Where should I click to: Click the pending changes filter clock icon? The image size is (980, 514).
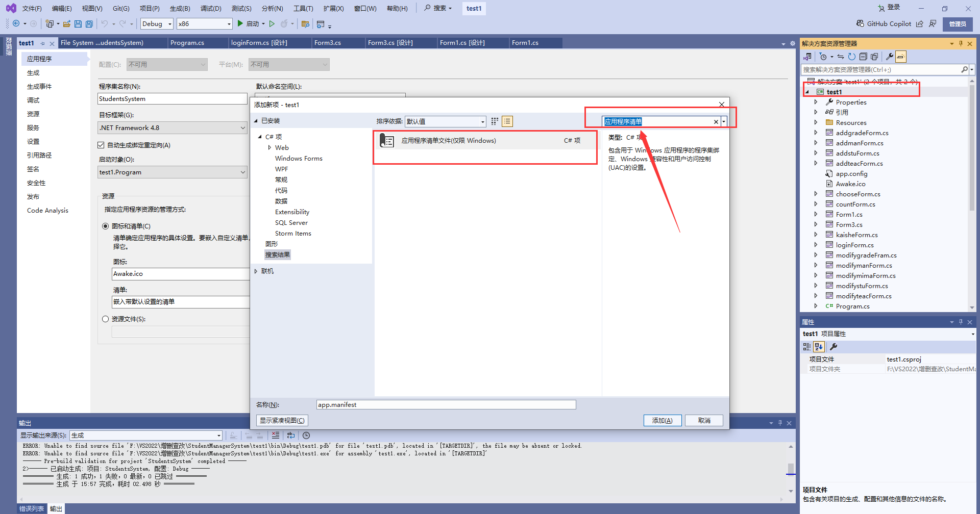point(823,57)
